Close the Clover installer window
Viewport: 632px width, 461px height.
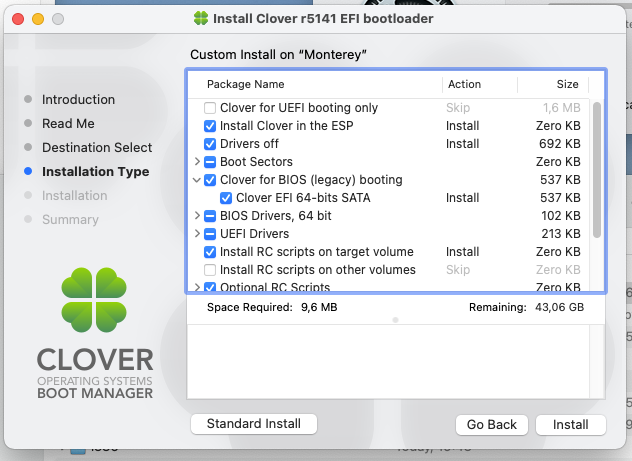pos(18,19)
